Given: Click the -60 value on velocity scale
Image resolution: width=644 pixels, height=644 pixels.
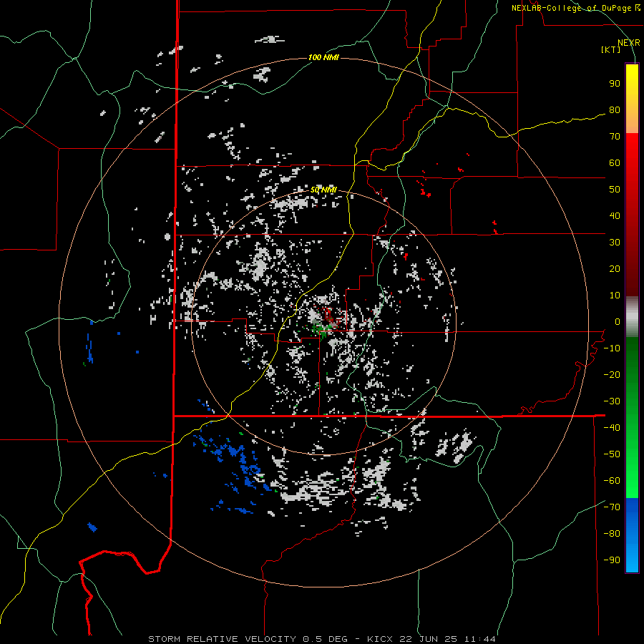Looking at the screenshot, I should pyautogui.click(x=612, y=481).
